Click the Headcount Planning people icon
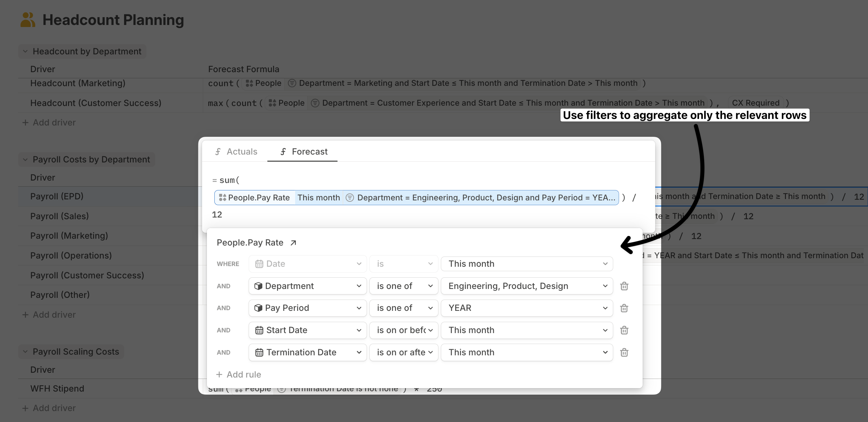 click(27, 20)
